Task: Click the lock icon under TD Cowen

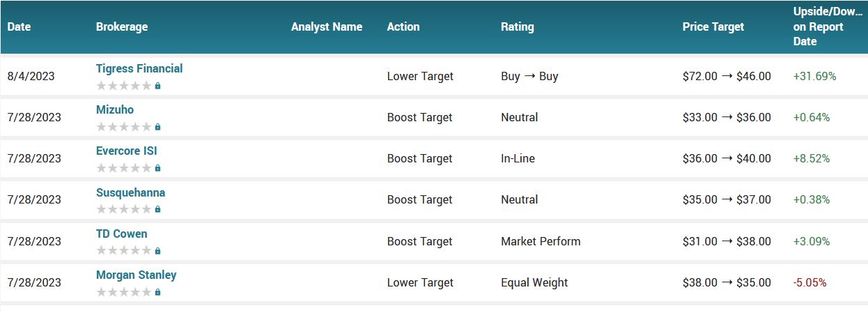Action: 158,251
